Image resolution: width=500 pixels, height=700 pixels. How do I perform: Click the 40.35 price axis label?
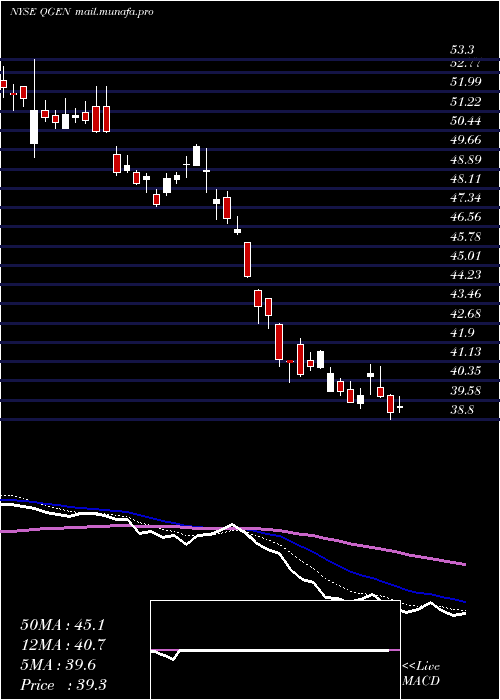[x=465, y=371]
